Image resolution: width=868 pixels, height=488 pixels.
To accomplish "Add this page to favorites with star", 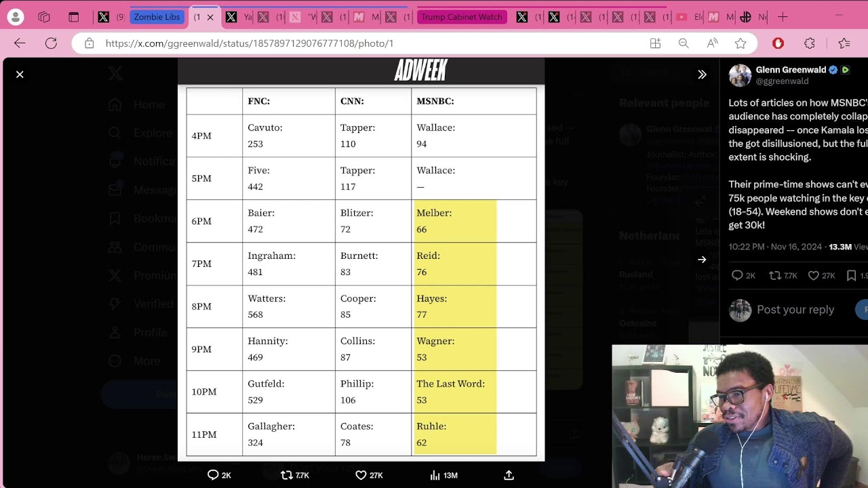I will 741,43.
